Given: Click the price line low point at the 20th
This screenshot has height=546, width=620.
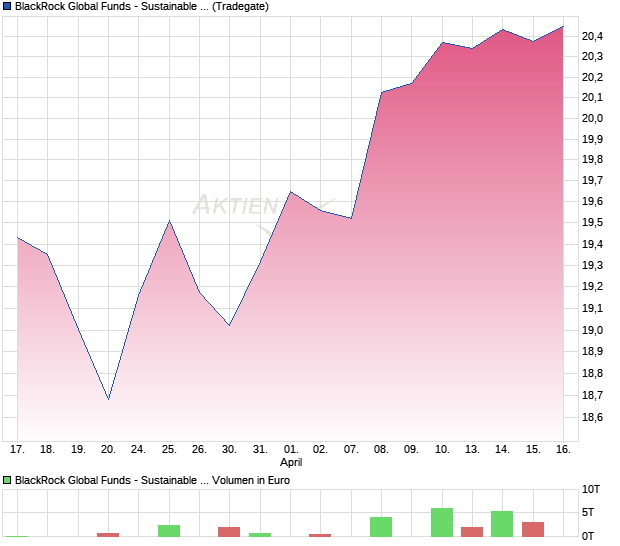Looking at the screenshot, I should click(109, 399).
